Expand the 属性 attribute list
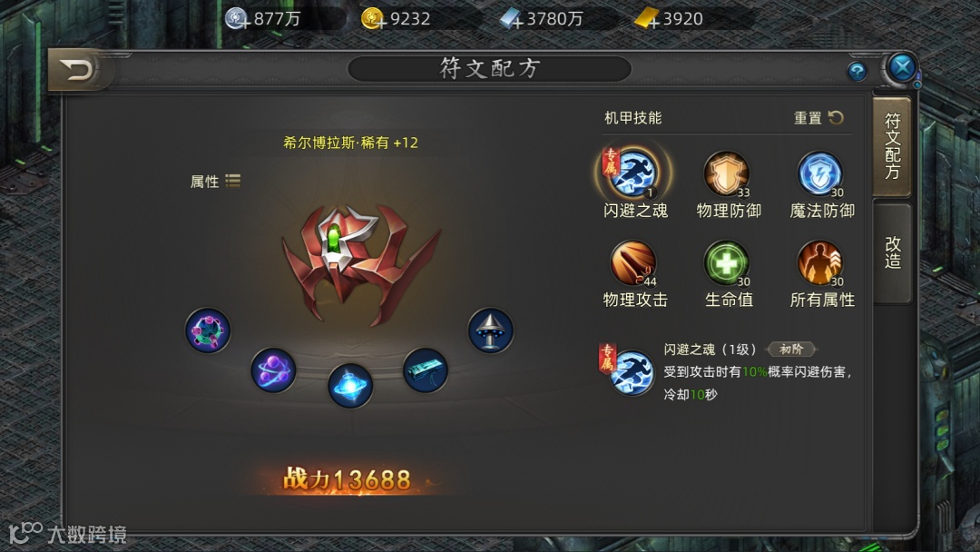This screenshot has height=552, width=980. [x=215, y=182]
